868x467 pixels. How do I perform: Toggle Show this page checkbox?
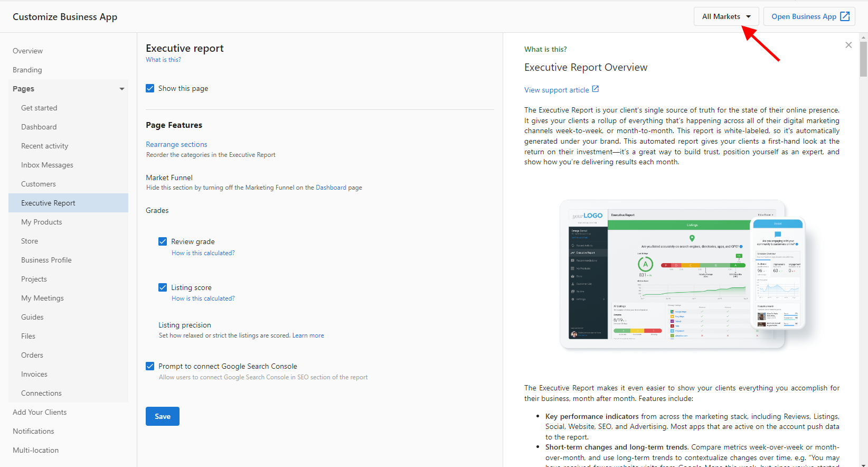click(x=150, y=88)
